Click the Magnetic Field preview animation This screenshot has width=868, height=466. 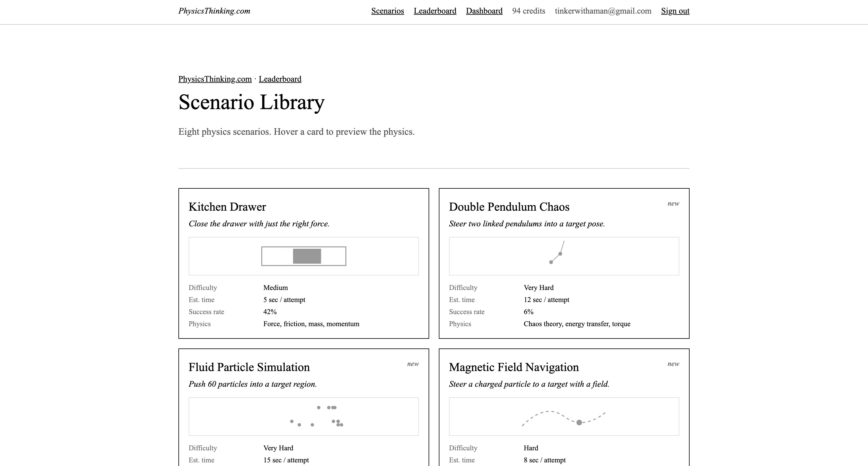click(564, 417)
